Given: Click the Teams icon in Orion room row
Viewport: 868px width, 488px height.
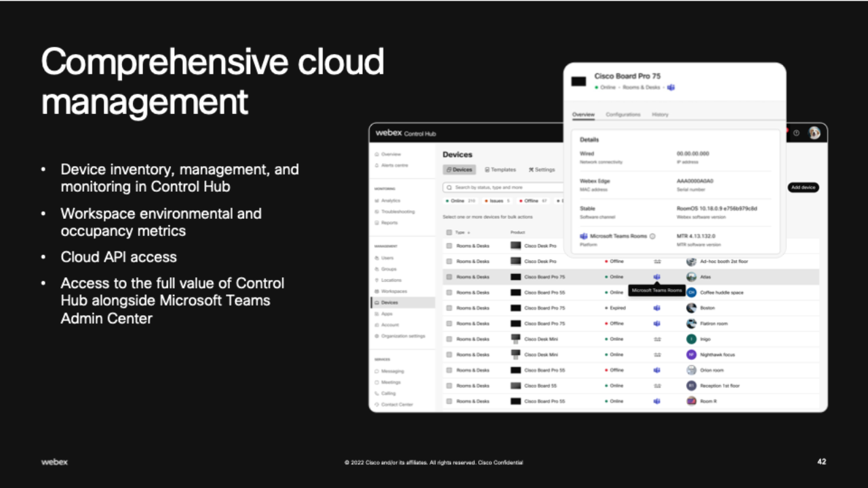Looking at the screenshot, I should click(x=656, y=370).
